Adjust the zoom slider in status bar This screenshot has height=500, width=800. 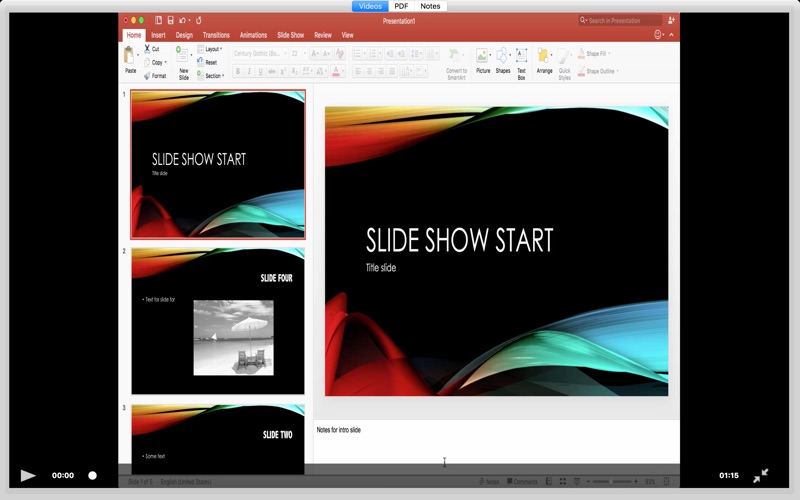point(612,482)
